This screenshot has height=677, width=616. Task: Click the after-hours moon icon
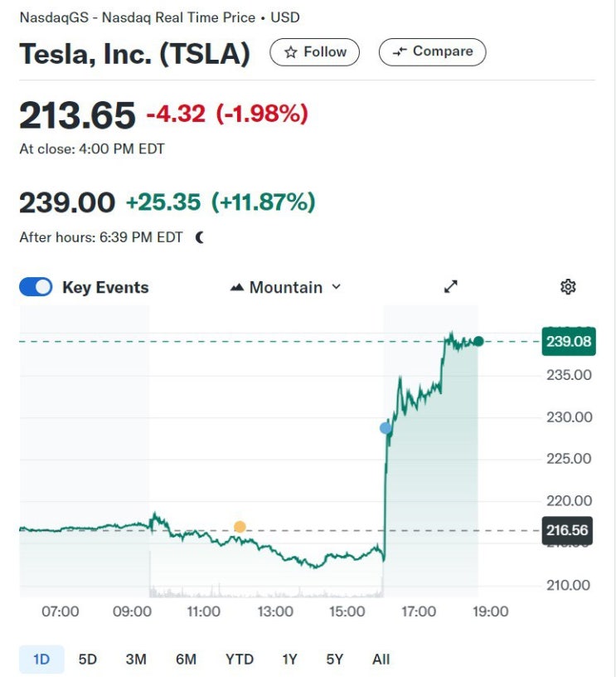(x=200, y=237)
